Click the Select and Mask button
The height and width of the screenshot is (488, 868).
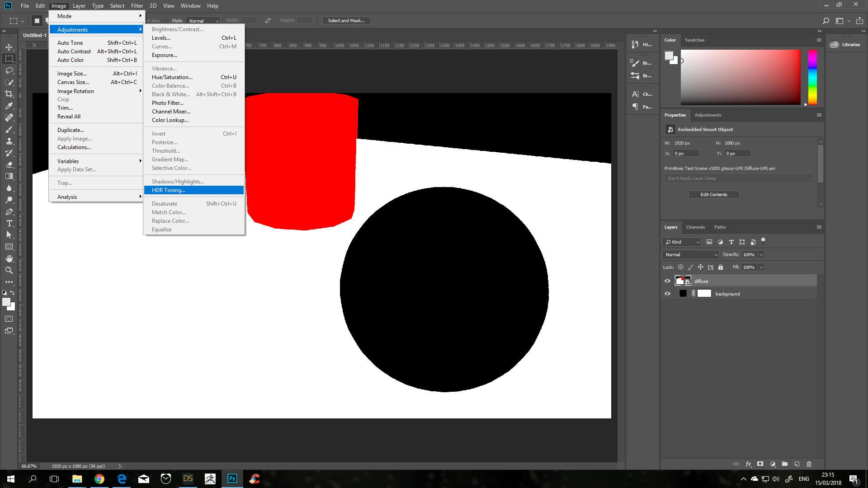click(x=346, y=20)
